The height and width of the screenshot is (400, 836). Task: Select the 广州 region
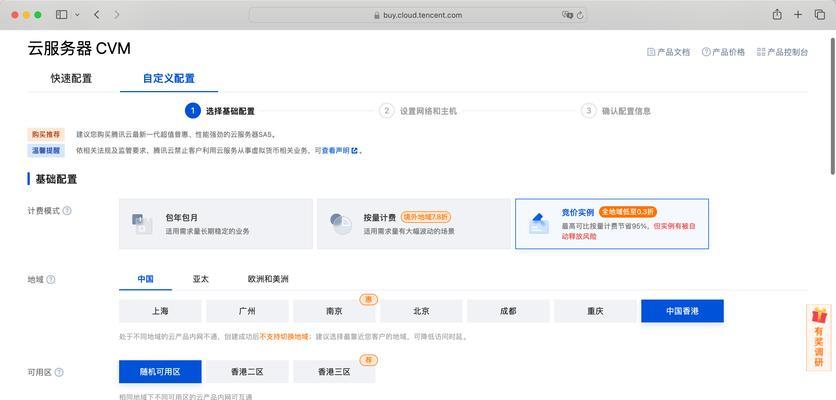tap(247, 311)
